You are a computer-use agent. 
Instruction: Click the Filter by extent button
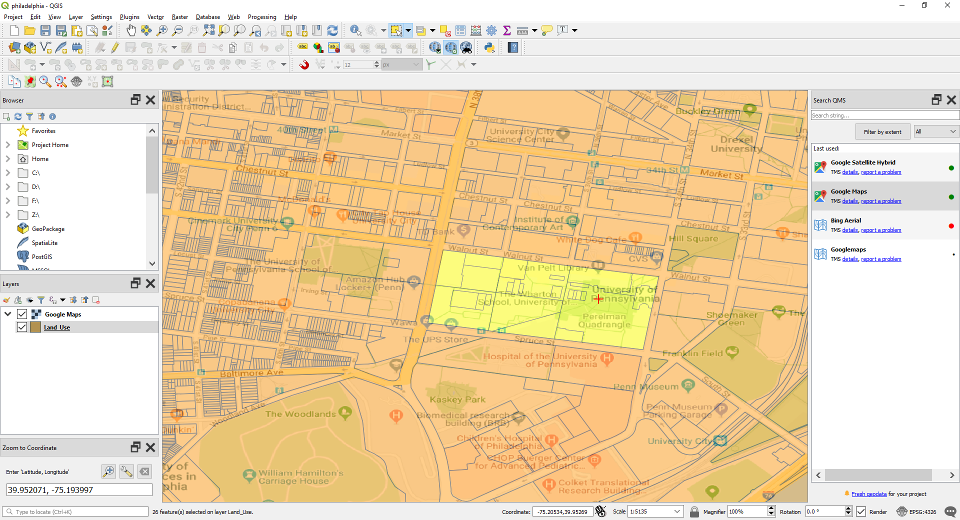pyautogui.click(x=882, y=131)
